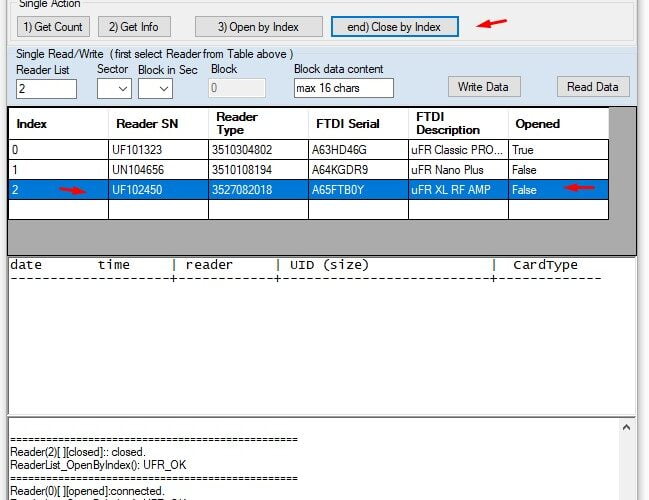The height and width of the screenshot is (500, 649).
Task: Open the Sector dropdown
Action: [x=114, y=89]
